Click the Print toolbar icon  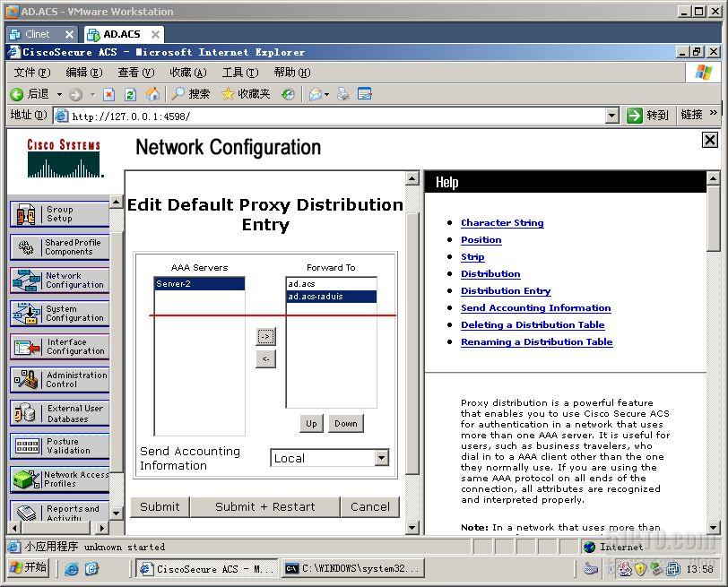tap(343, 94)
